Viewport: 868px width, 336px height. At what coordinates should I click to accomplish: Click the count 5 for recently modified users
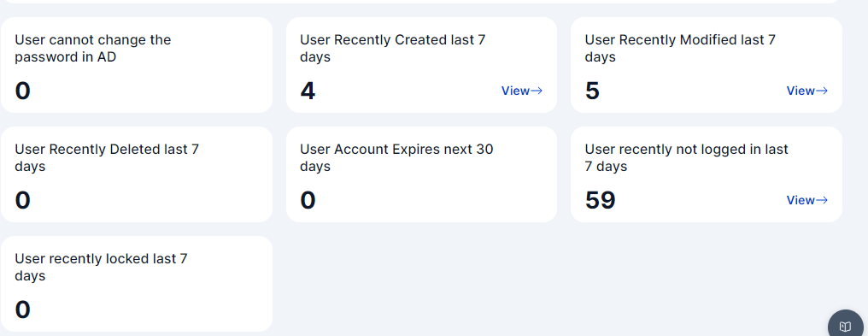coord(592,91)
